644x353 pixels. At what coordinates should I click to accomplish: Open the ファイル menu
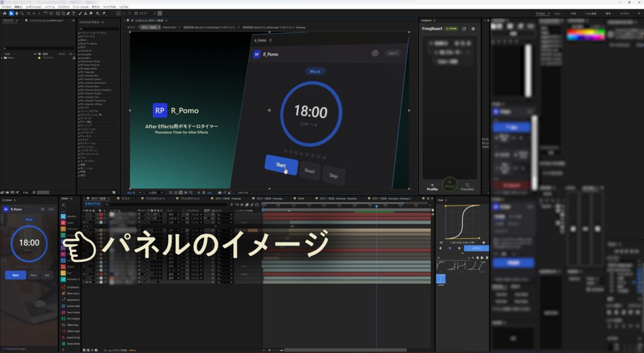[6, 7]
